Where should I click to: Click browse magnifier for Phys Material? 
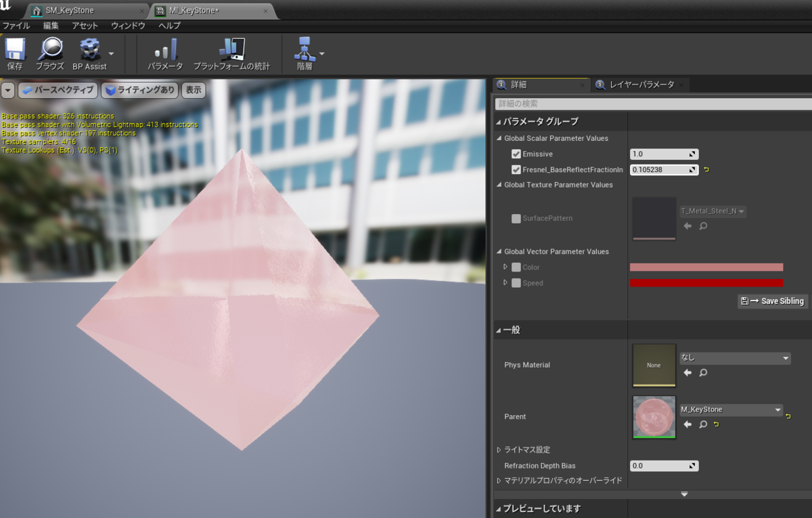pos(703,372)
